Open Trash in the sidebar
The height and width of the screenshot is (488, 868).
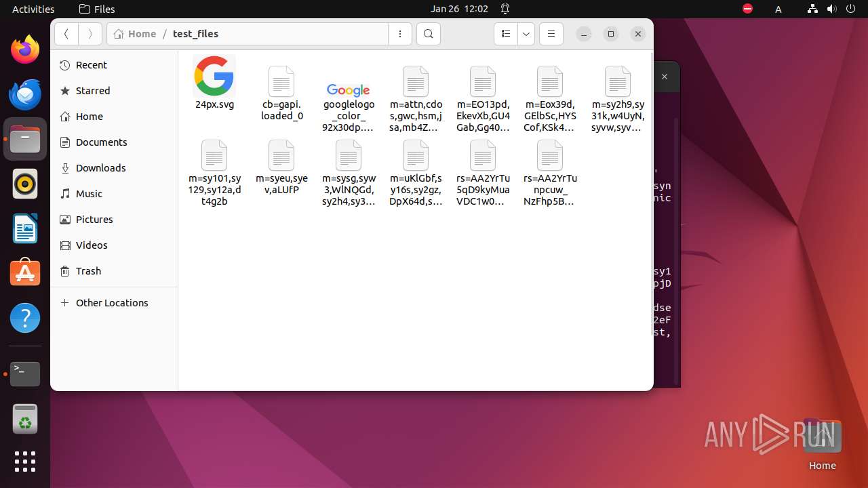point(114,271)
